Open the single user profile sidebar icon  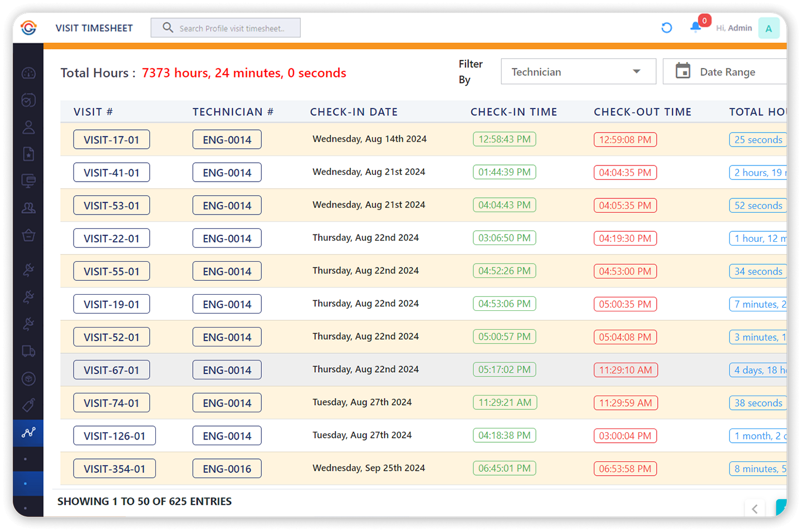click(28, 127)
